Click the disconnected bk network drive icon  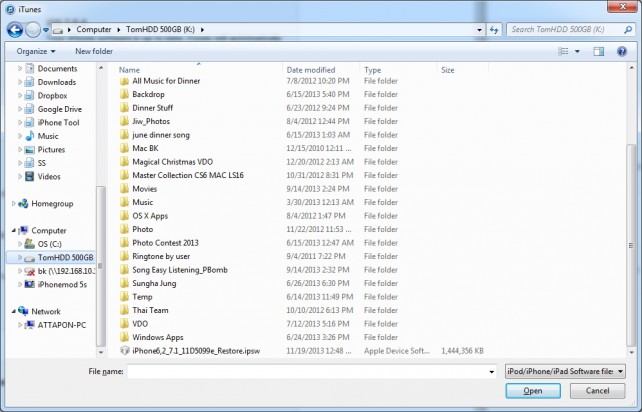(x=29, y=271)
